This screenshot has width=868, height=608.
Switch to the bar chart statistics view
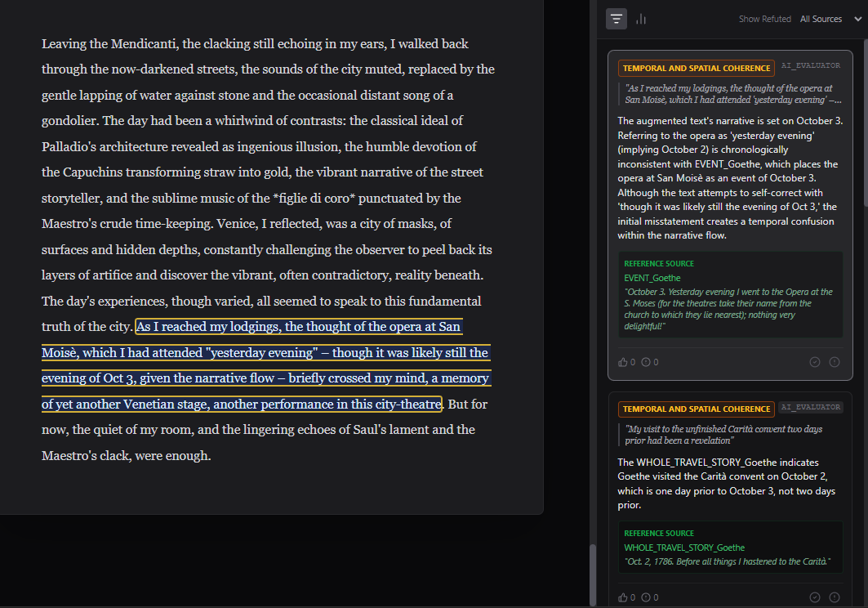[641, 19]
